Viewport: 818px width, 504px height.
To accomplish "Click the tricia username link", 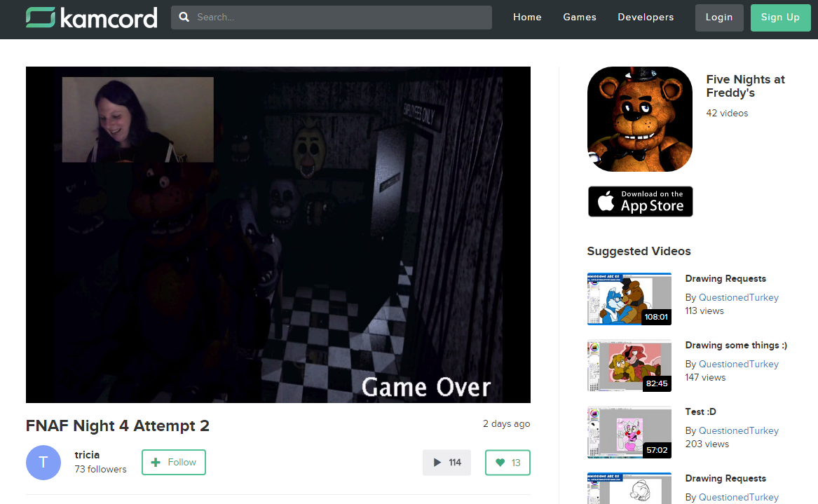I will 87,455.
